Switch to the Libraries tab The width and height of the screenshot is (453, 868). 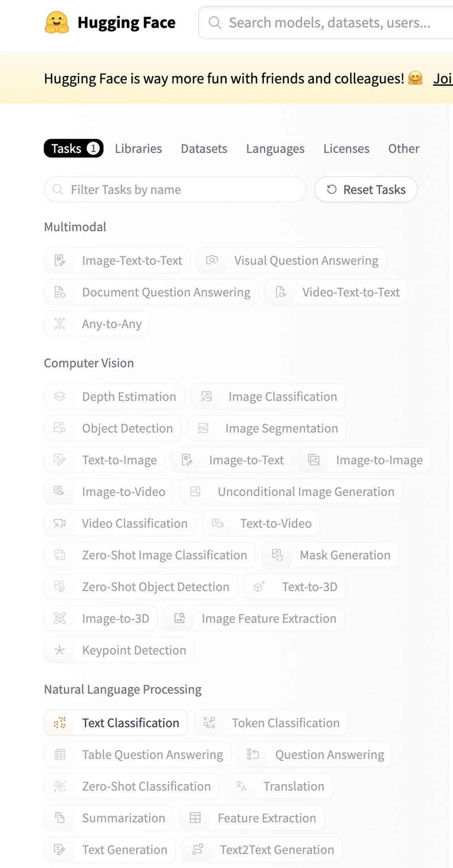pyautogui.click(x=138, y=148)
